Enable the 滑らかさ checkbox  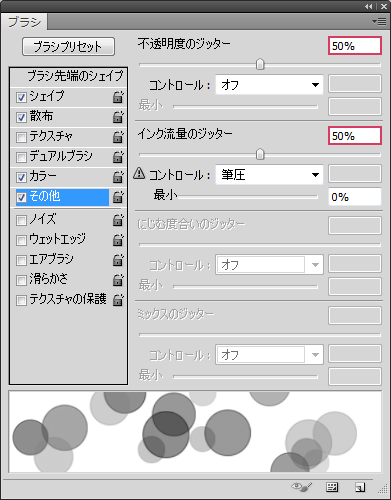tap(21, 280)
